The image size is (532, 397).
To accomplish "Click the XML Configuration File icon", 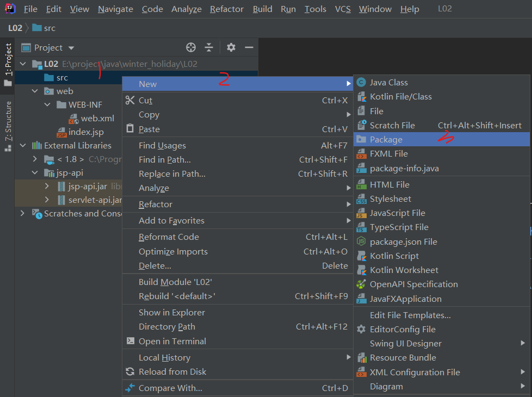I will [x=361, y=372].
